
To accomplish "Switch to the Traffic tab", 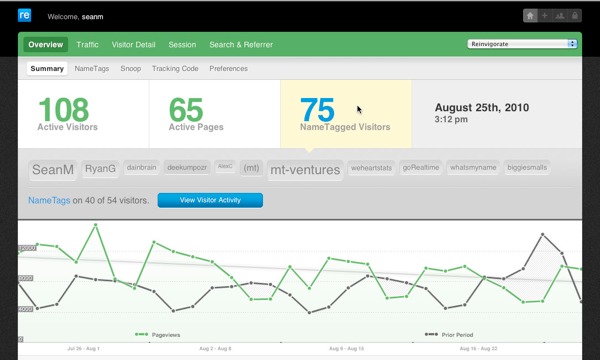I will 87,44.
